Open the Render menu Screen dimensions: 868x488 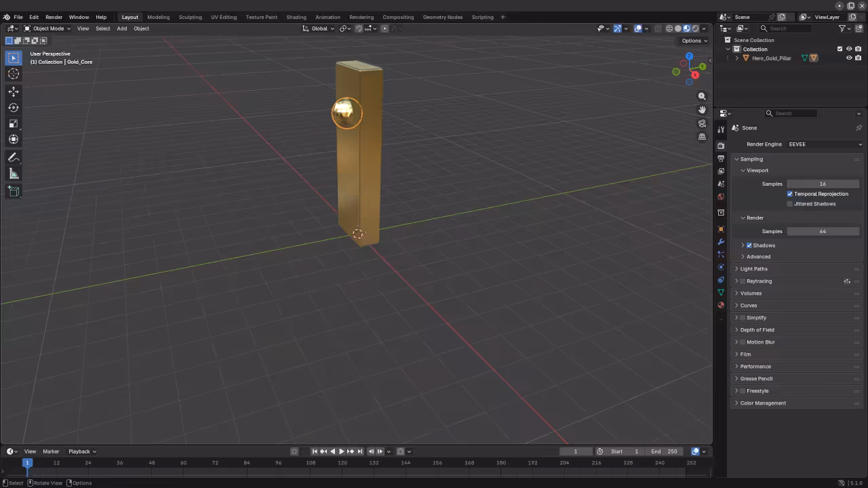(54, 17)
